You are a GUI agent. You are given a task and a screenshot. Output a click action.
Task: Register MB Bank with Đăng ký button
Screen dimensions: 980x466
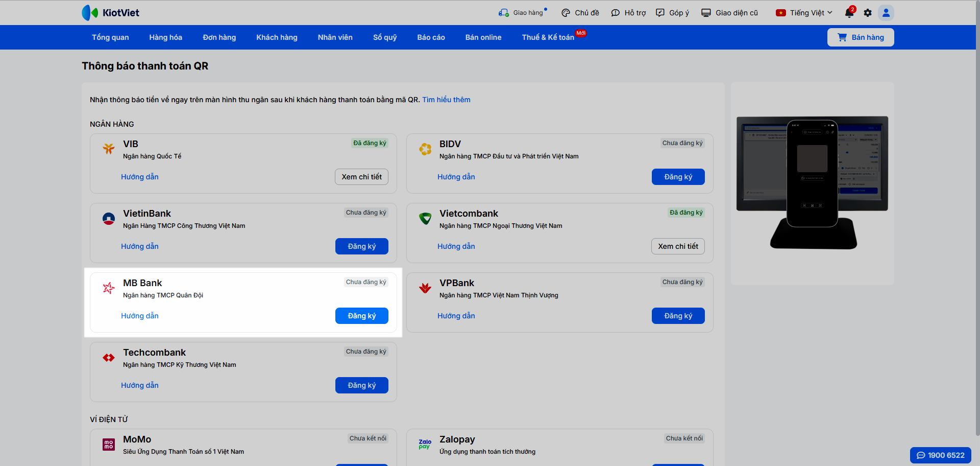pyautogui.click(x=362, y=316)
